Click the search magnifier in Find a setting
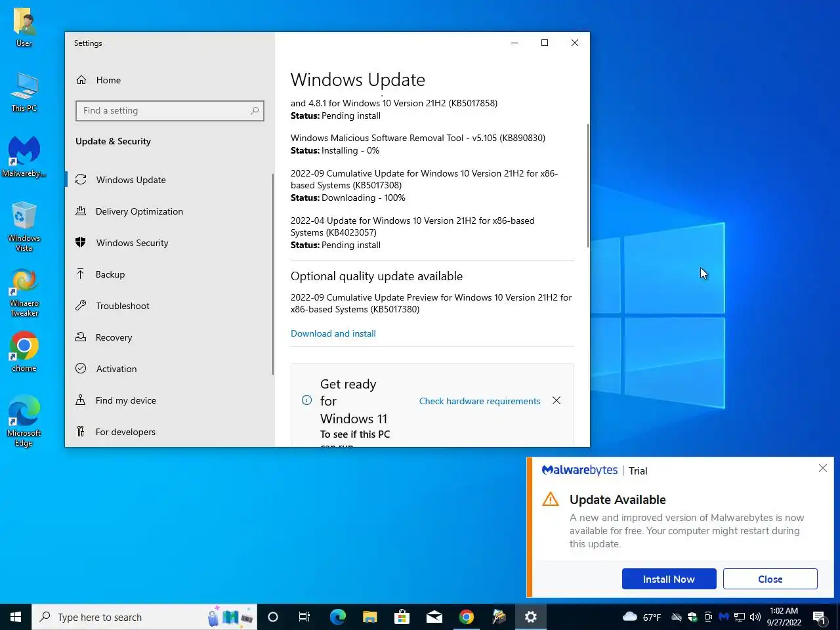This screenshot has width=840, height=630. tap(255, 111)
